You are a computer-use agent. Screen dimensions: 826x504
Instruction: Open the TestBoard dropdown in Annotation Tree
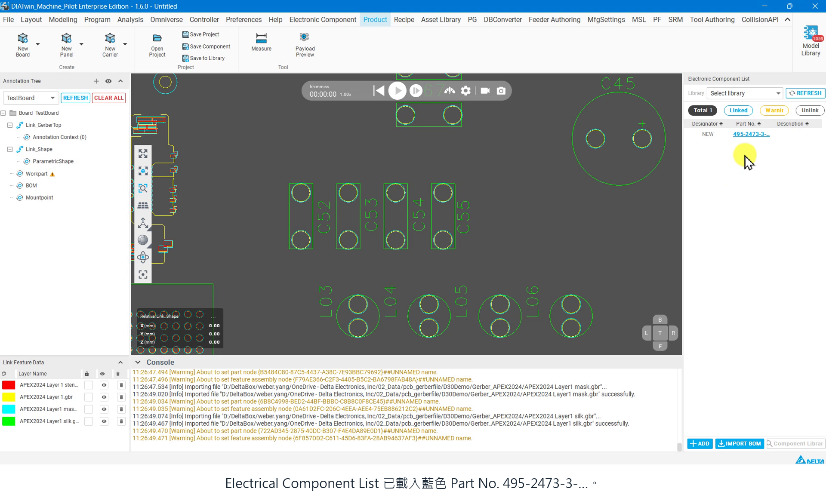(31, 98)
